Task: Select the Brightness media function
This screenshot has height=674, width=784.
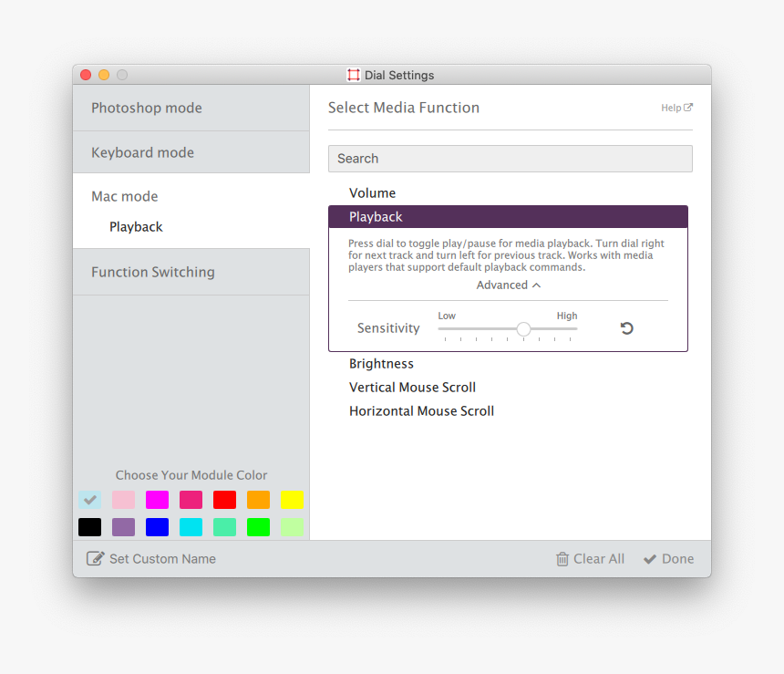Action: (x=381, y=363)
